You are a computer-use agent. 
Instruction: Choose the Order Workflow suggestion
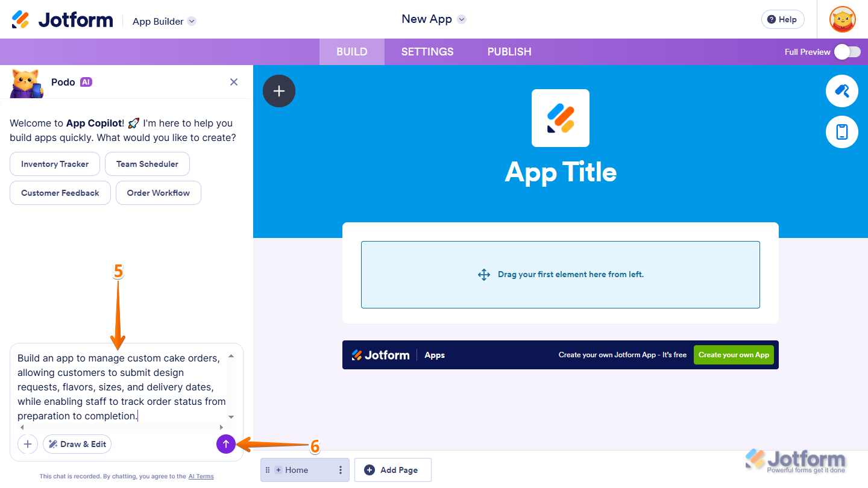pyautogui.click(x=159, y=193)
